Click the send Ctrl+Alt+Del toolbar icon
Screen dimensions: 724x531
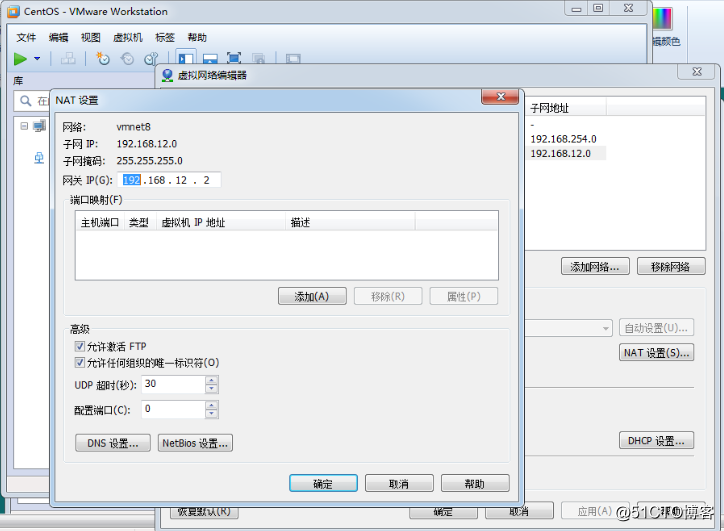[x=68, y=59]
